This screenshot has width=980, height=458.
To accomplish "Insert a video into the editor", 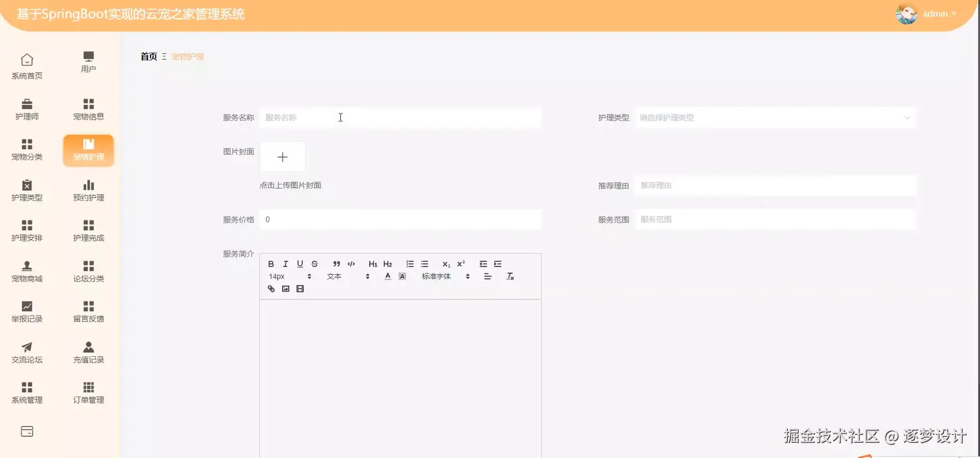I will (x=300, y=289).
